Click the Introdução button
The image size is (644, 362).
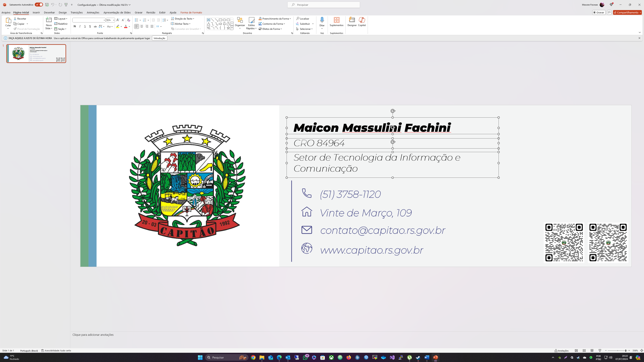click(x=159, y=38)
